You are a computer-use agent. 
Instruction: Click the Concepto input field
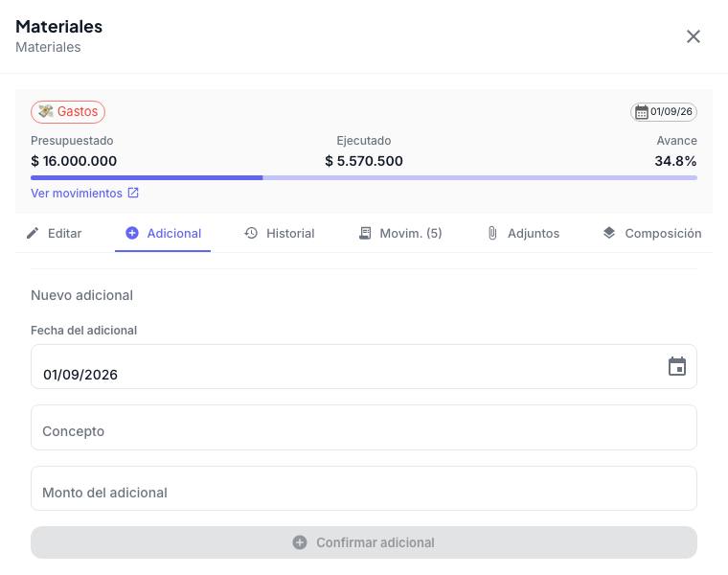pos(364,427)
